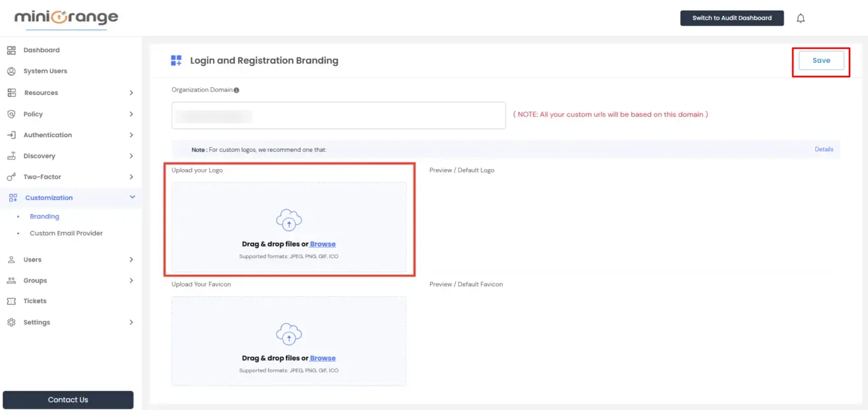Click the miniOrange logo
Screen dimensions: 868x410
pos(63,18)
